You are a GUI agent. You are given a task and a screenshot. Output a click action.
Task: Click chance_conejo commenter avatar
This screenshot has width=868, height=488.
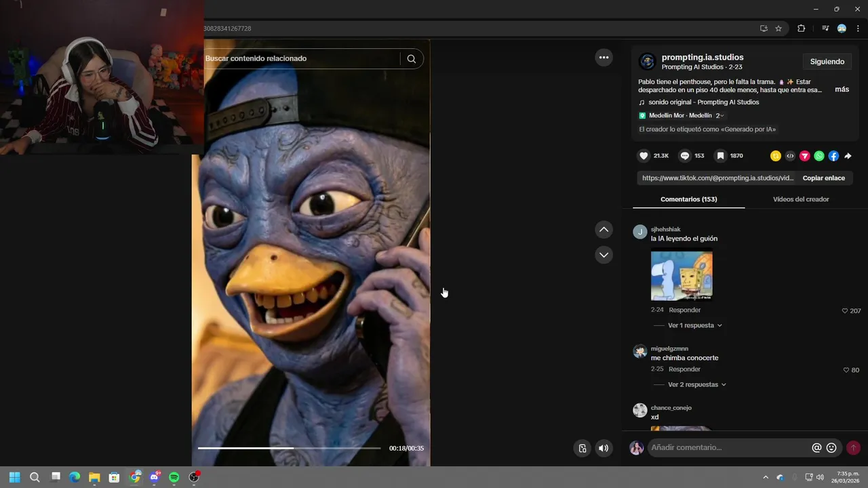point(640,410)
